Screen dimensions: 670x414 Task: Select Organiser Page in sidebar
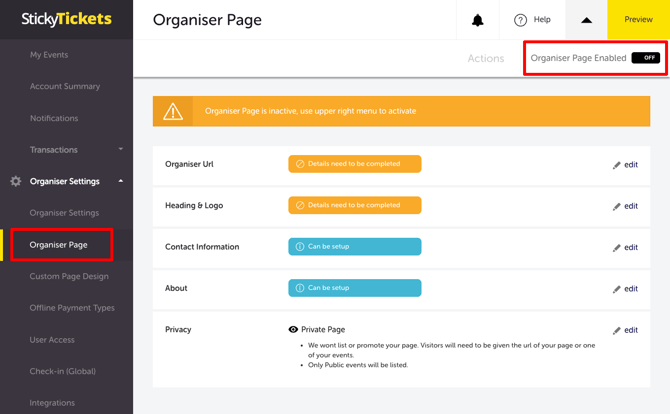coord(59,245)
